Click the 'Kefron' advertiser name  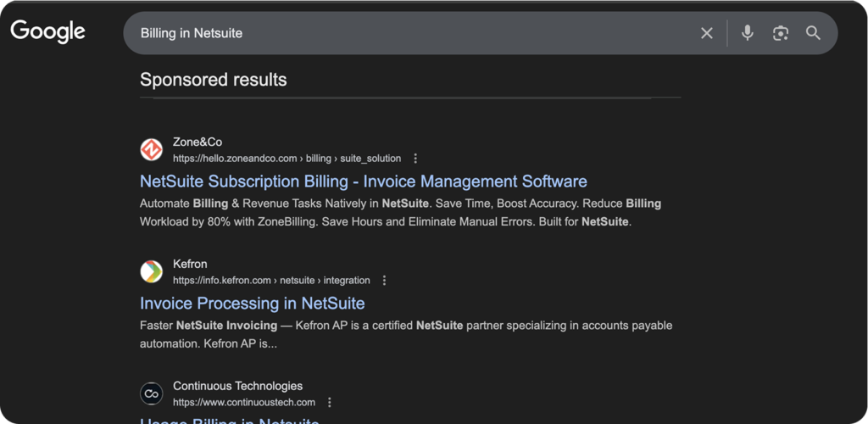[x=190, y=264]
